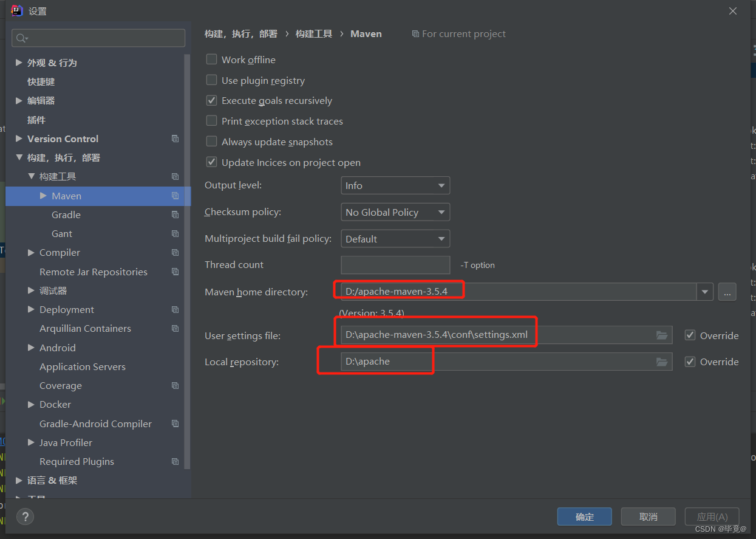Uncheck Update Indices on project open
The width and height of the screenshot is (756, 539).
[211, 162]
